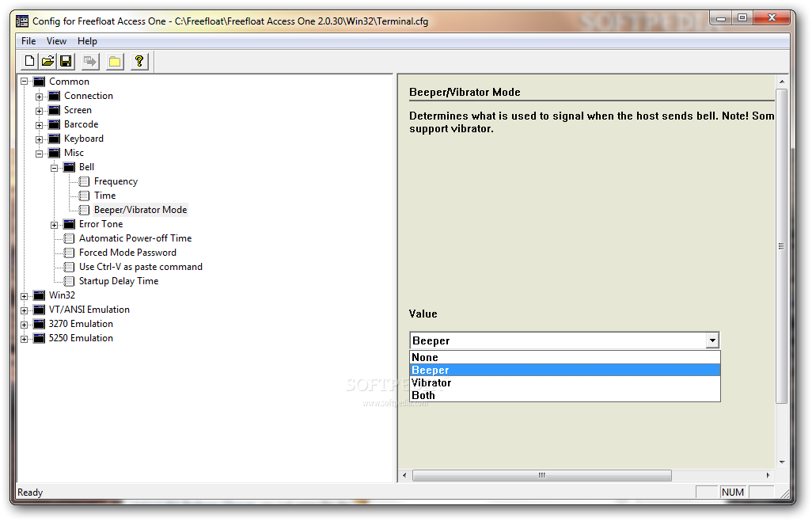
Task: Expand the Keyboard tree node
Action: (39, 139)
